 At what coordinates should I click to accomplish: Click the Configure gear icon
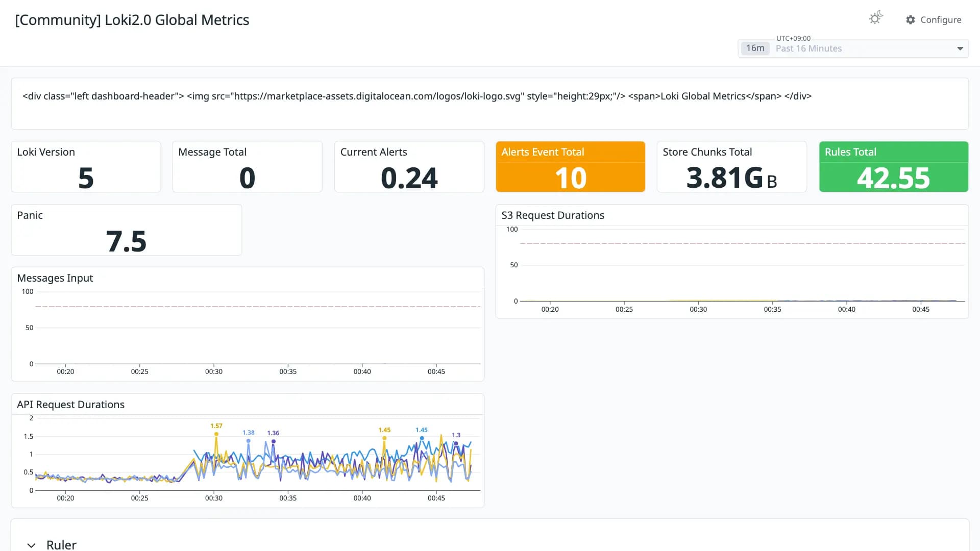911,20
